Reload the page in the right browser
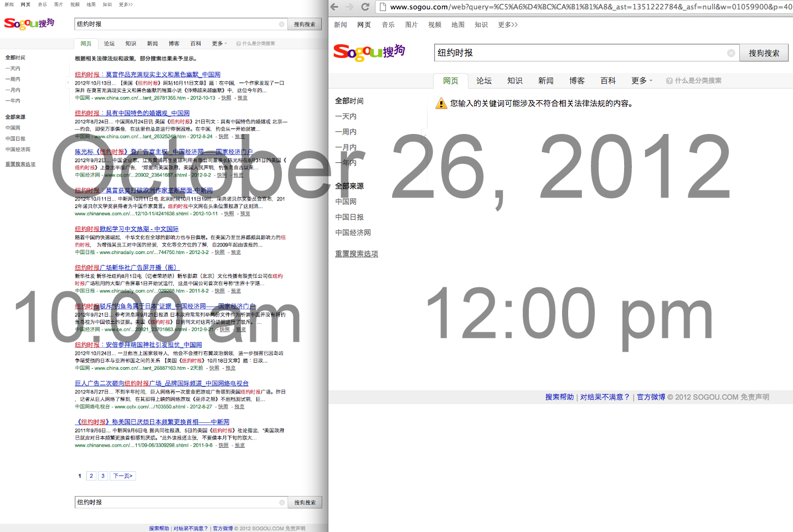The height and width of the screenshot is (532, 793). coord(365,7)
